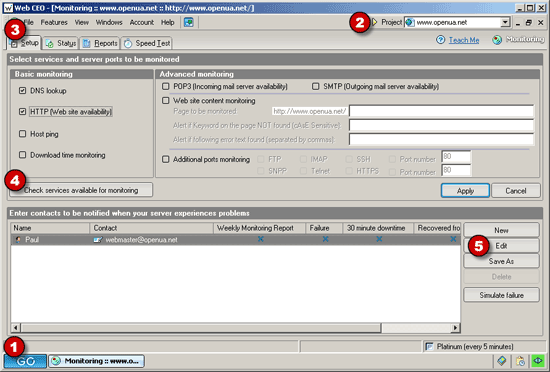Screen dimensions: 550x372
Task: Click the help icon beside Teach Me
Action: pyautogui.click(x=441, y=40)
